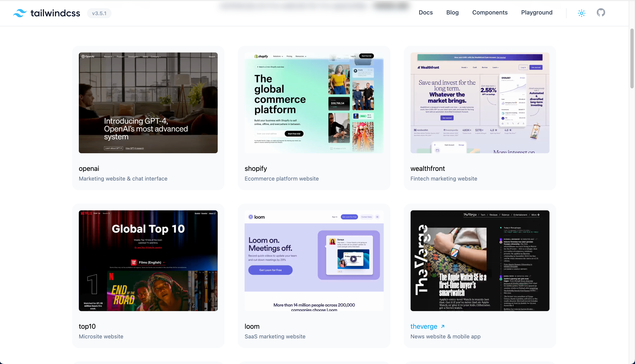Open the Blog menu item
Image resolution: width=635 pixels, height=364 pixels.
point(452,13)
